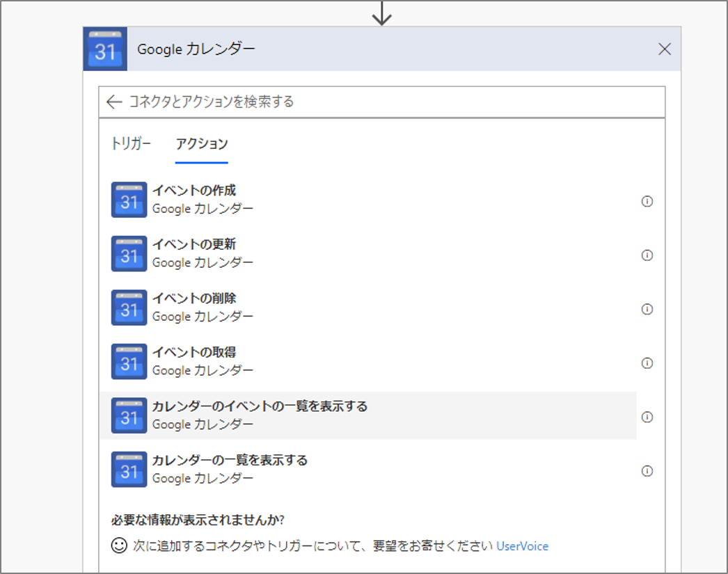Click calendar icon for カレンダーの一覧を表示する

click(x=129, y=469)
